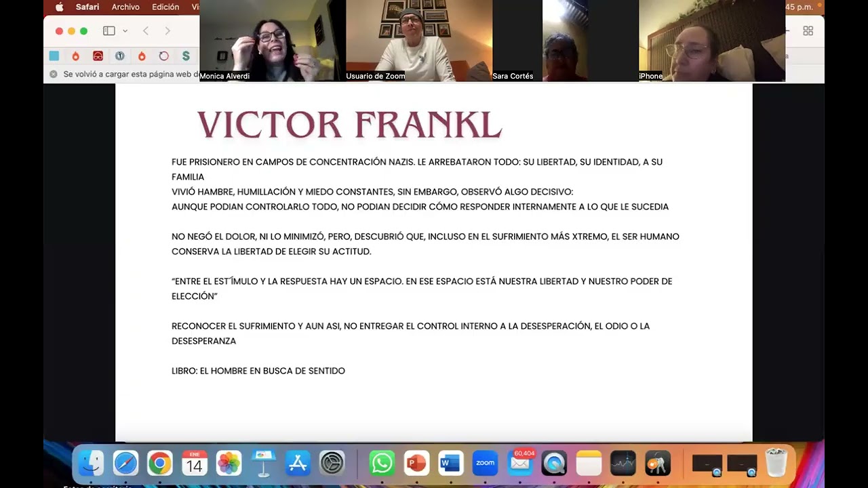
Task: Select Sara Cortés's video tile
Action: point(566,41)
